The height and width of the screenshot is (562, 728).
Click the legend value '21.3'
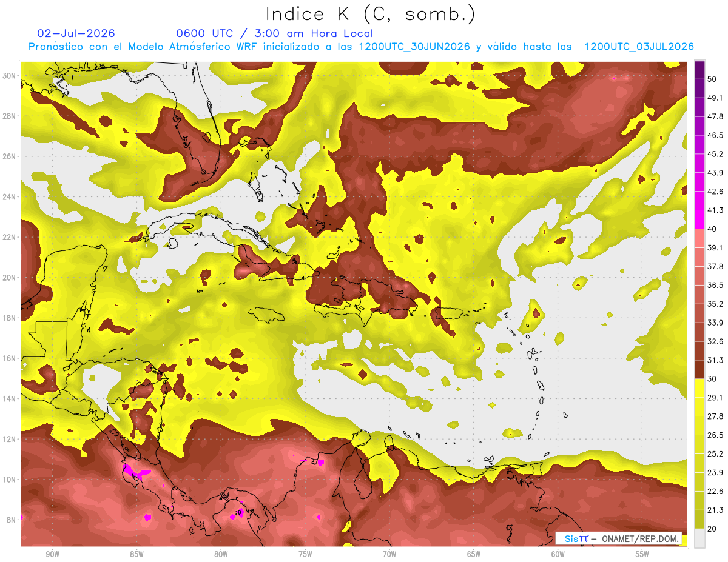(715, 510)
